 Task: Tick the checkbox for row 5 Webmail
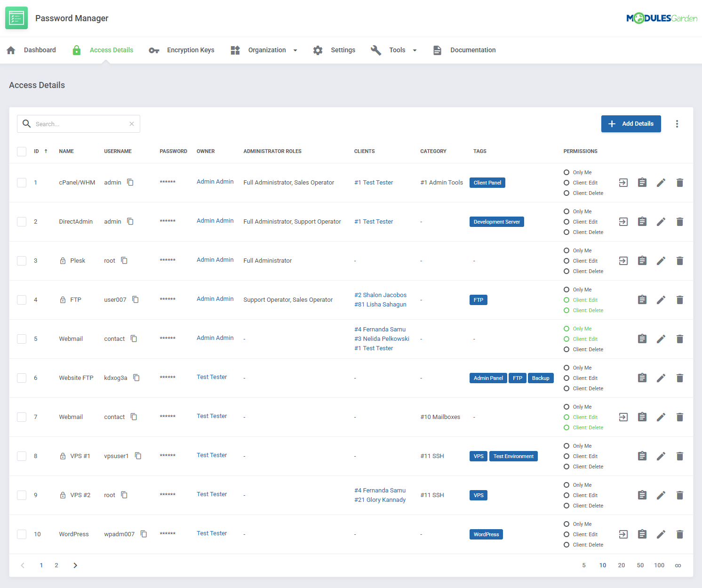(22, 339)
